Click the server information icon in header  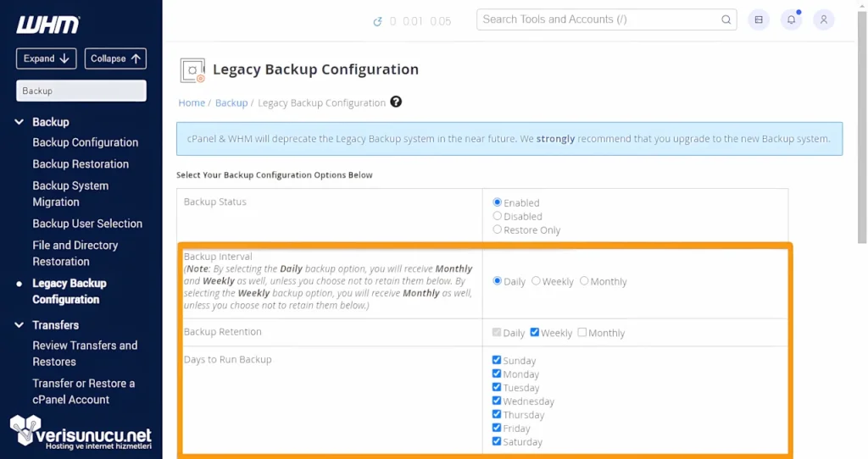point(759,19)
